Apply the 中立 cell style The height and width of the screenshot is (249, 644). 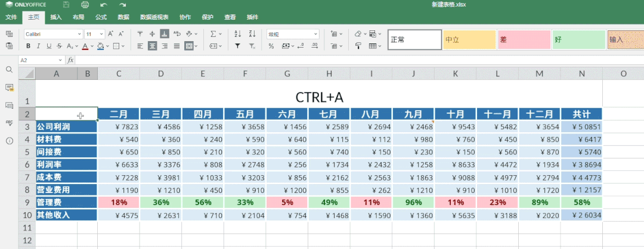(x=469, y=40)
